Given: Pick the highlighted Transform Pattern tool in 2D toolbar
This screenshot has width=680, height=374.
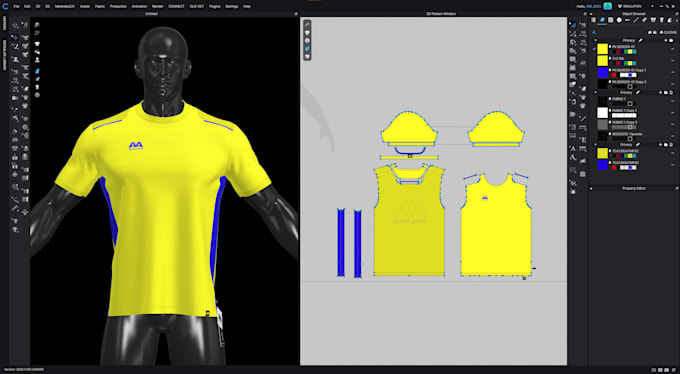Looking at the screenshot, I should click(x=572, y=25).
